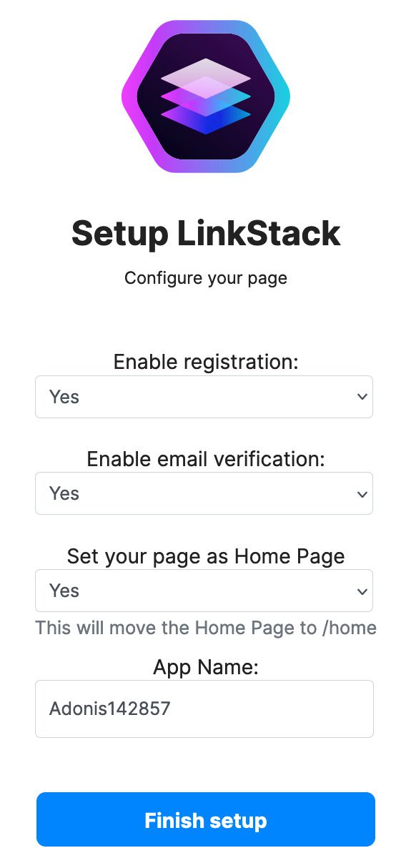
Task: Open the Enable registration dropdown
Action: (x=204, y=396)
